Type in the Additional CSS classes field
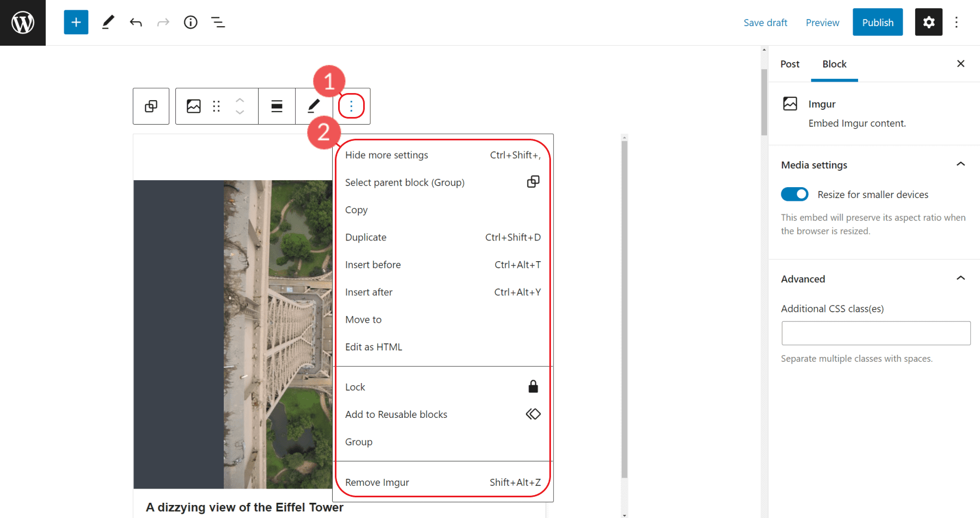The width and height of the screenshot is (980, 518). click(875, 333)
